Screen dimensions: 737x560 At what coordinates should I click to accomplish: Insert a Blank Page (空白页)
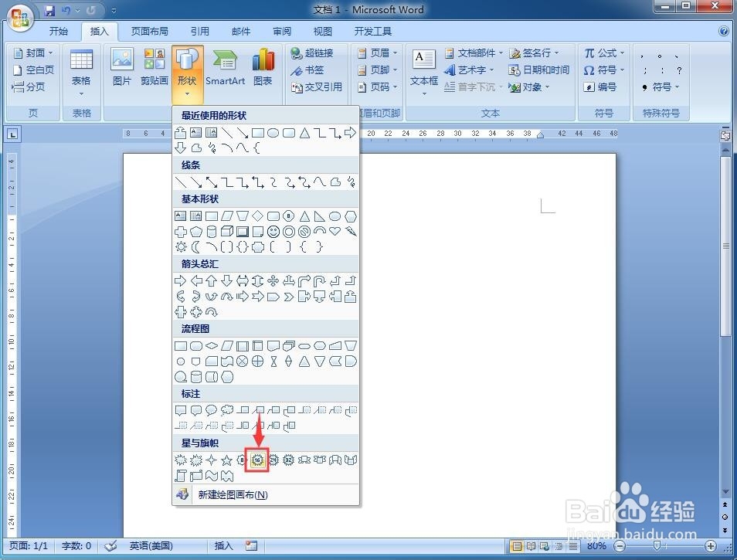coord(33,70)
